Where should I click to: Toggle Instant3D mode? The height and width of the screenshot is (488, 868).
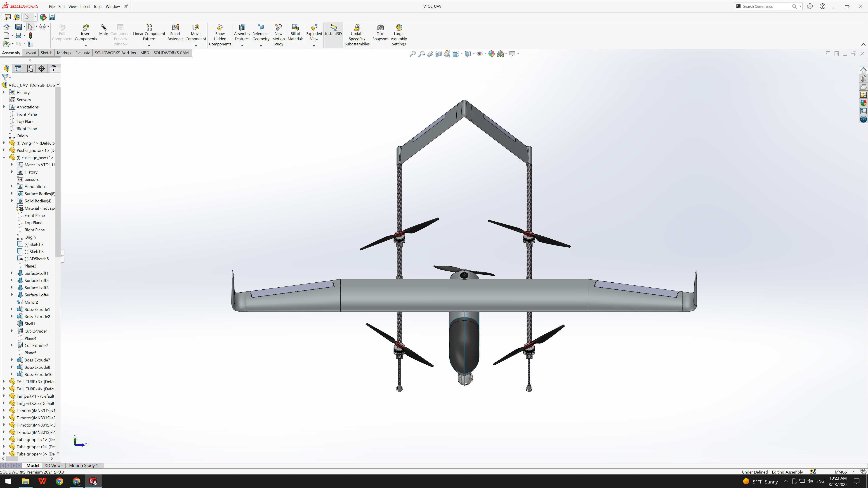pos(333,35)
